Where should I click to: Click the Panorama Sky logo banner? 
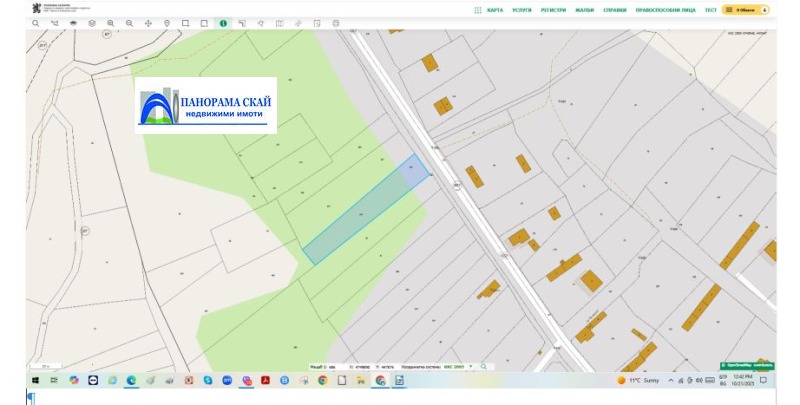point(207,106)
